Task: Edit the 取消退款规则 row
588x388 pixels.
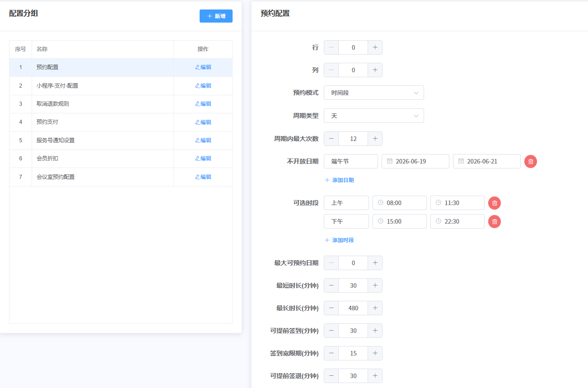Action: point(203,104)
